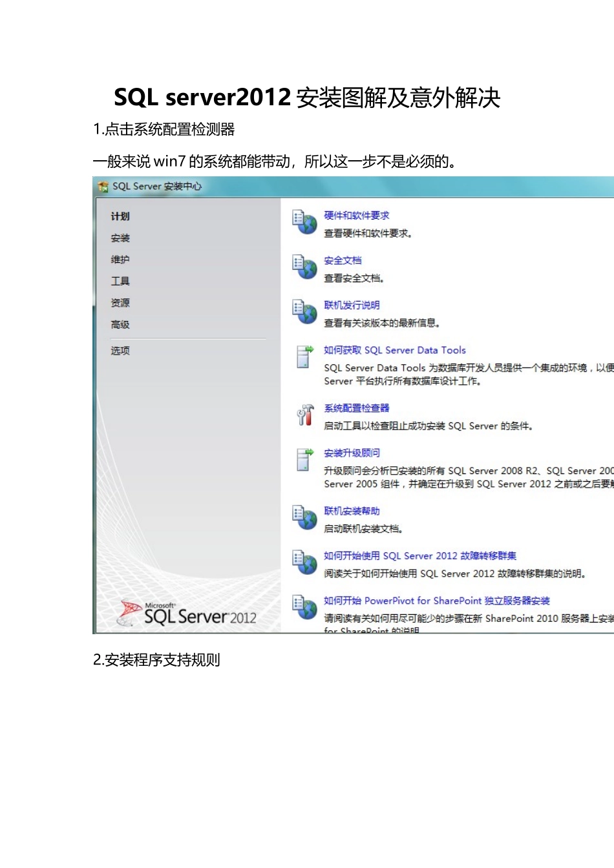Click the SQL Server 安装中心 window title

[x=157, y=187]
